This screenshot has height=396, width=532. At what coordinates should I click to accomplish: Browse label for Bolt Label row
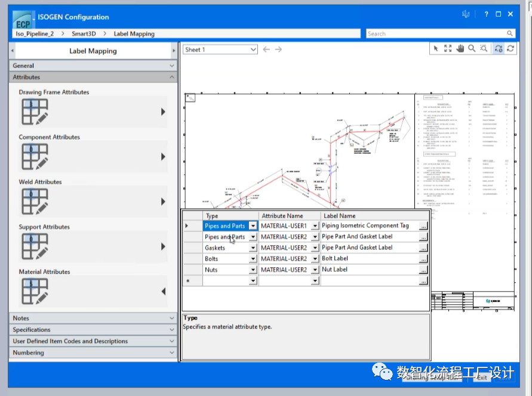click(x=423, y=259)
